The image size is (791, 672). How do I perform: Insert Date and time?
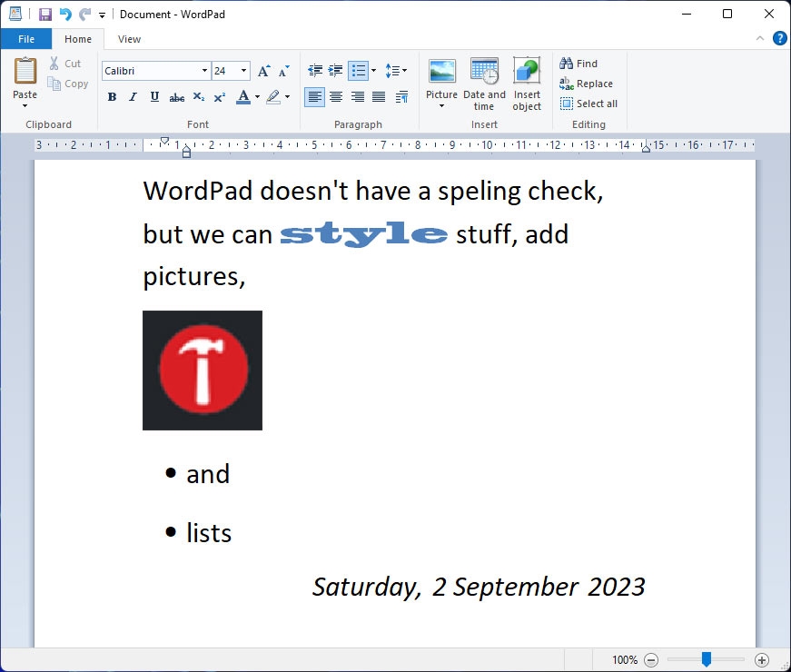click(484, 72)
